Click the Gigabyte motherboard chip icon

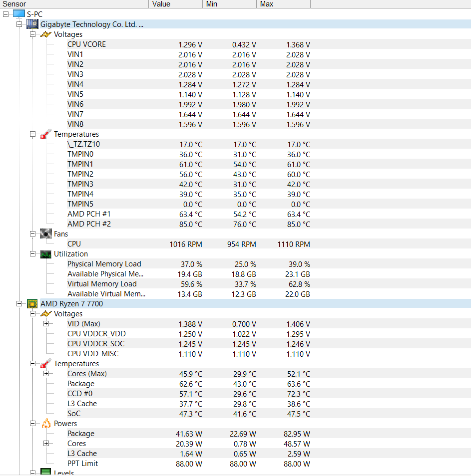click(x=32, y=24)
